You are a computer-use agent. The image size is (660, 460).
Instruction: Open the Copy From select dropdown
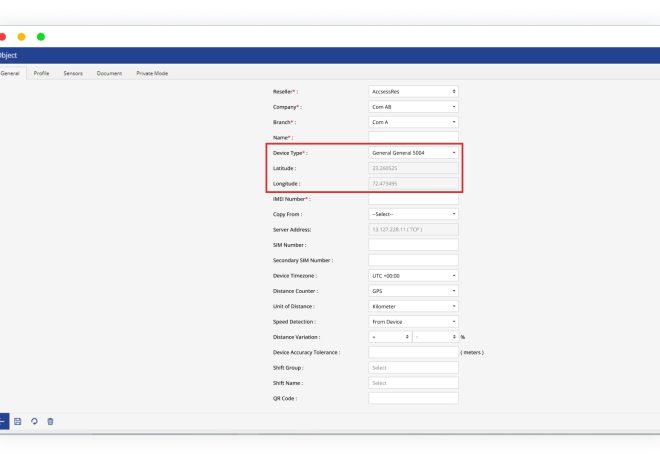click(x=413, y=214)
